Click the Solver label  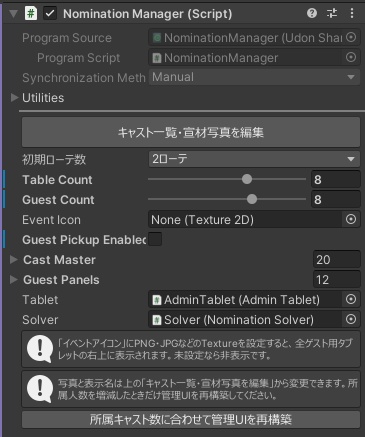click(x=40, y=320)
